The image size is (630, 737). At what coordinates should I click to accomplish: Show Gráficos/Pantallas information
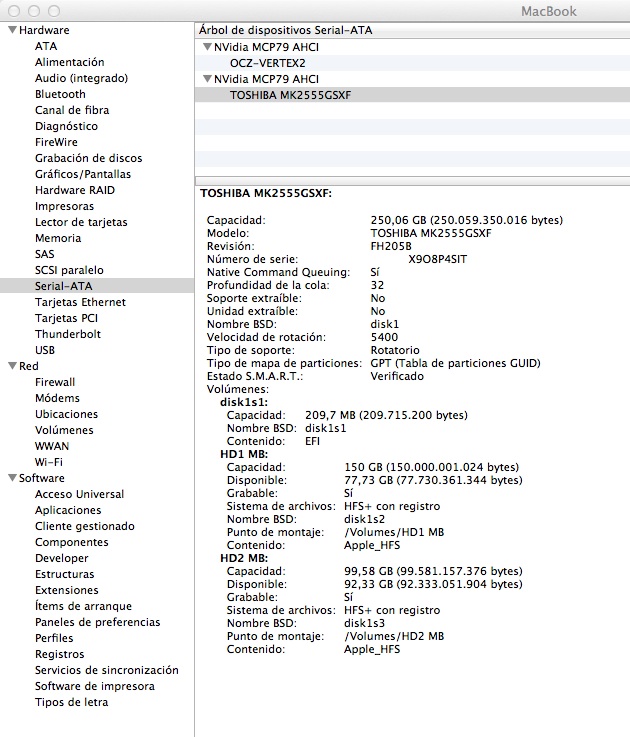tap(82, 174)
